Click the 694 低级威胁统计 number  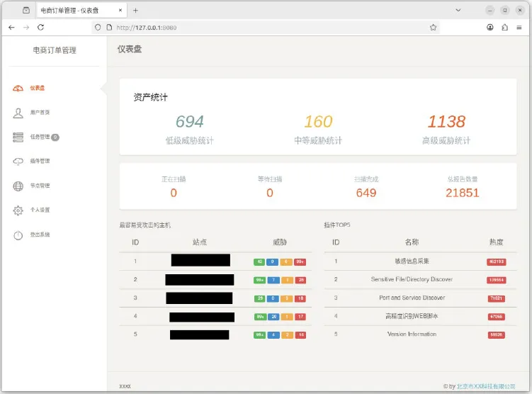190,121
